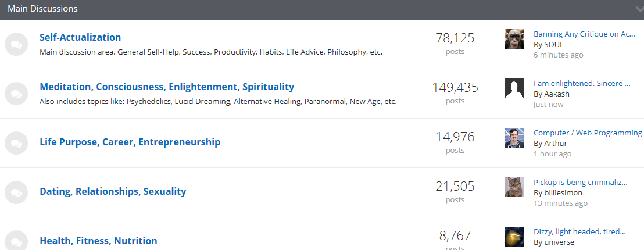Open the 'Banning Any Critique' latest topic
Viewport: 644px width, 250px height.
(584, 34)
